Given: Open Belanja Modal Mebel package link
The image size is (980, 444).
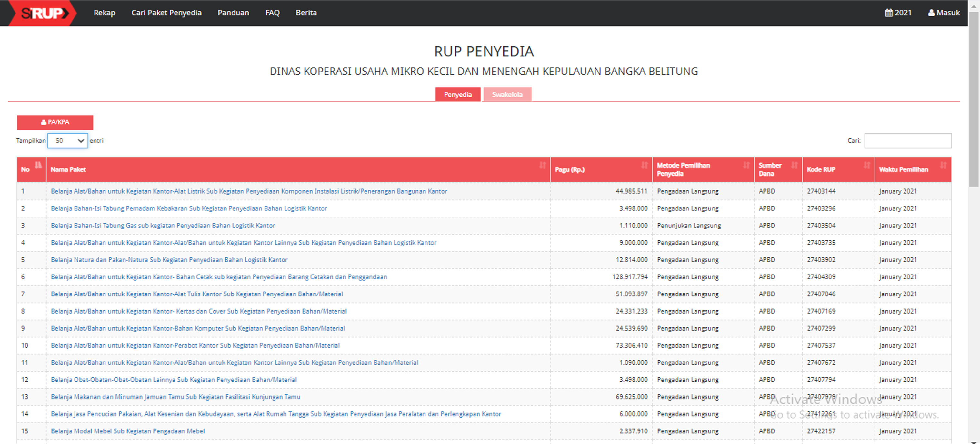Looking at the screenshot, I should 128,431.
